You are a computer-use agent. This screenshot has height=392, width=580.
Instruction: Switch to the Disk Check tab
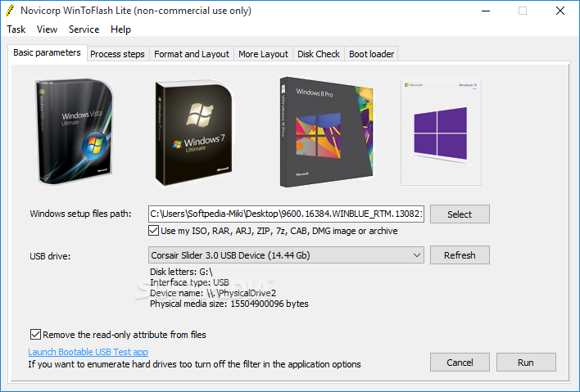319,54
